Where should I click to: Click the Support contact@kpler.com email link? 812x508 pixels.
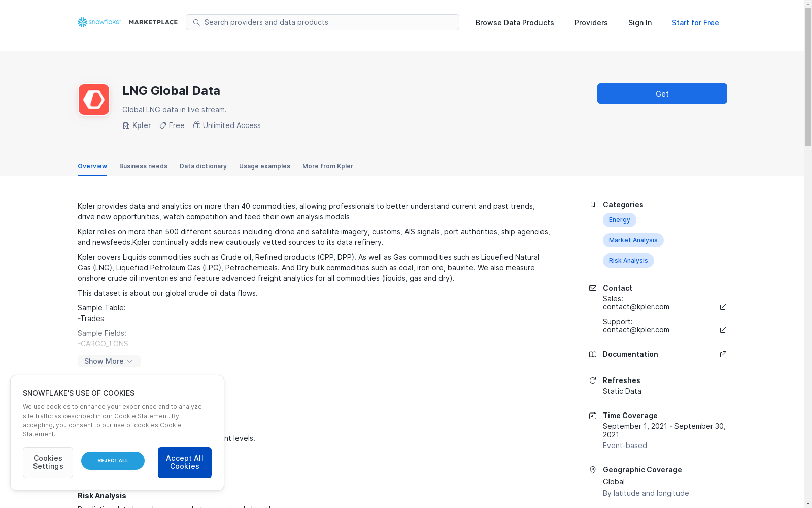(x=636, y=330)
